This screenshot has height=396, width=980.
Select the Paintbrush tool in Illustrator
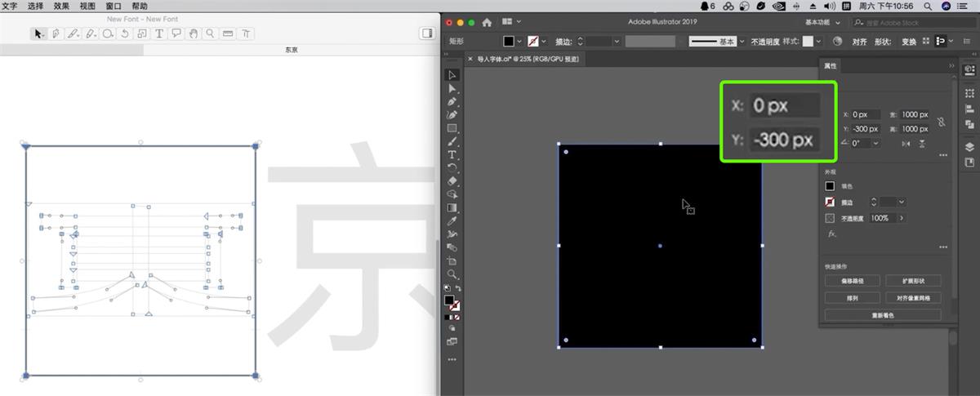452,141
